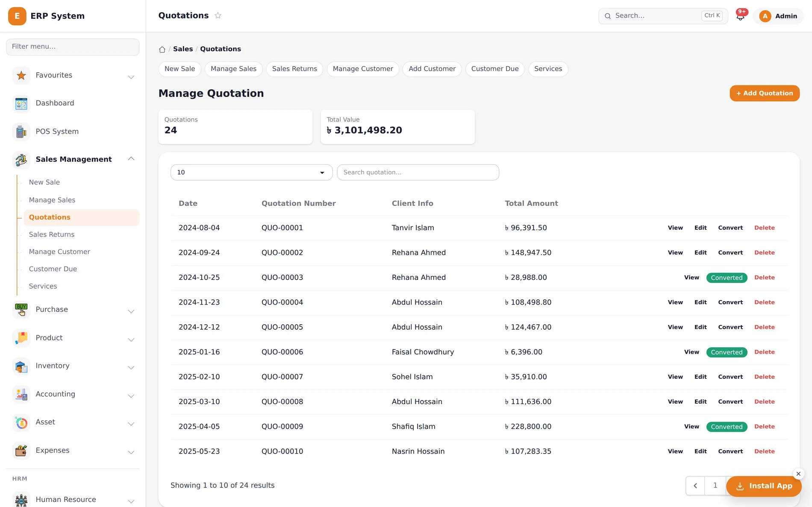The width and height of the screenshot is (812, 507).
Task: Edit quotation QUO-00004
Action: tap(700, 302)
